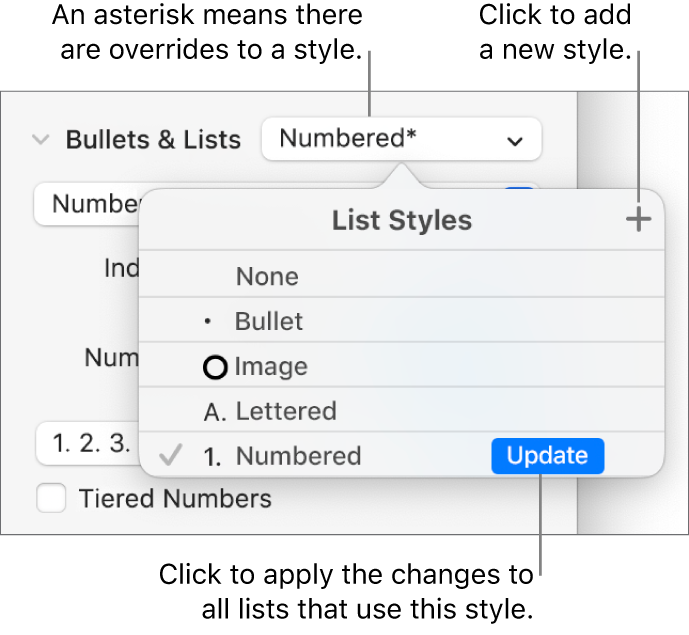Screen dimensions: 689x635
Task: Click the plus icon to add a new list style
Action: (637, 221)
